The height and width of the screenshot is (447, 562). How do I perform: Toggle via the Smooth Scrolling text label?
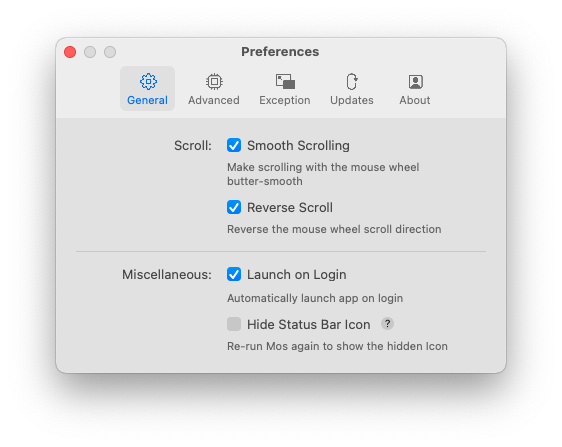pyautogui.click(x=298, y=146)
